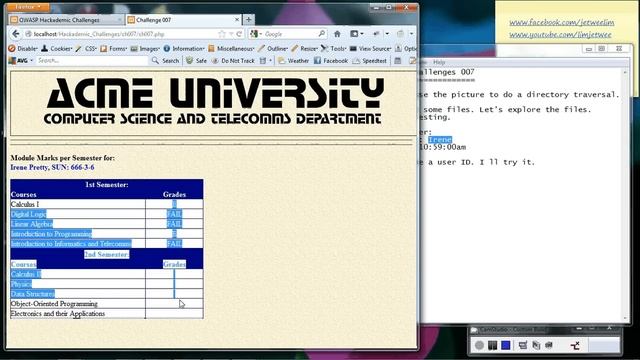Viewport: 640px width, 360px height.
Task: Click the Weather toolbar button
Action: 294,60
